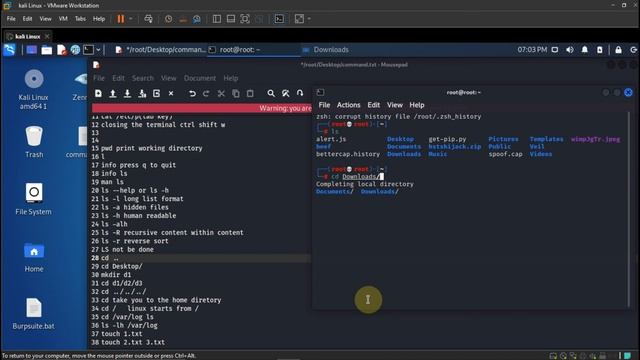640x360 pixels.
Task: Open Mousepad Document menu
Action: [200, 78]
